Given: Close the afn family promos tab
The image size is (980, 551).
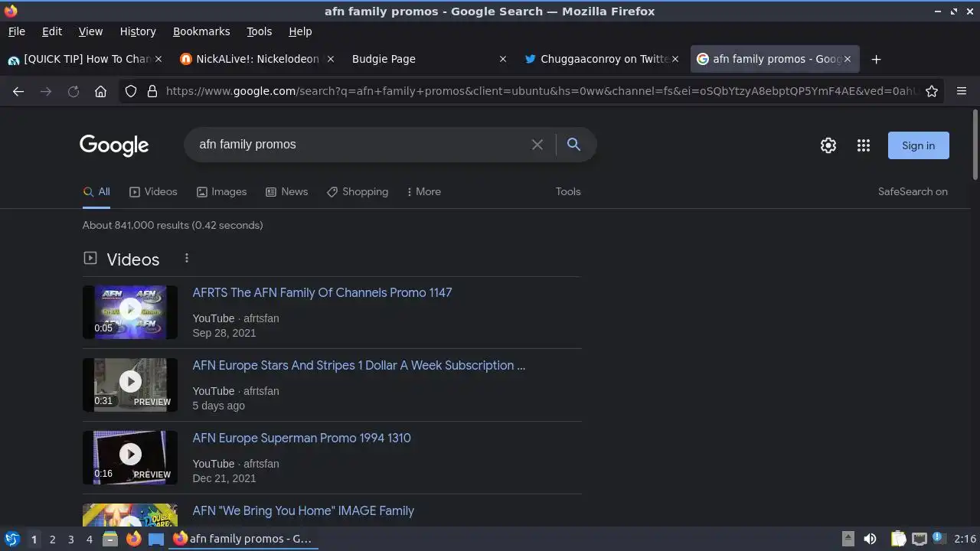Looking at the screenshot, I should click(848, 59).
